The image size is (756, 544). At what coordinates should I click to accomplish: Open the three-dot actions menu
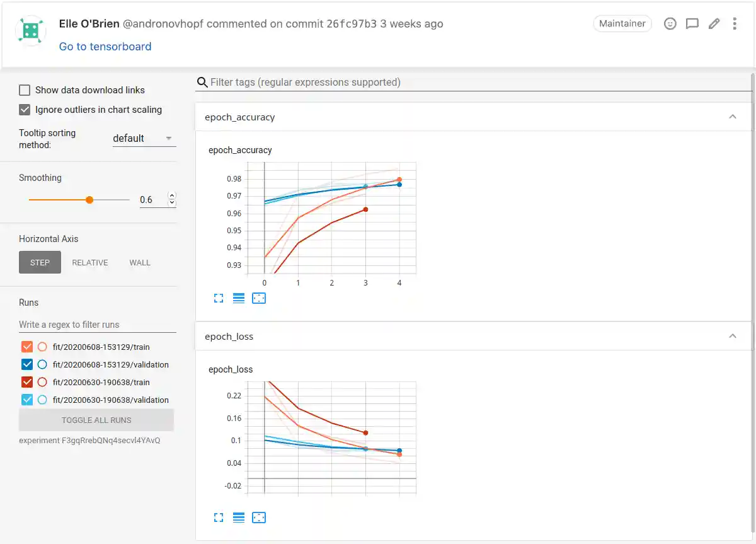point(735,23)
